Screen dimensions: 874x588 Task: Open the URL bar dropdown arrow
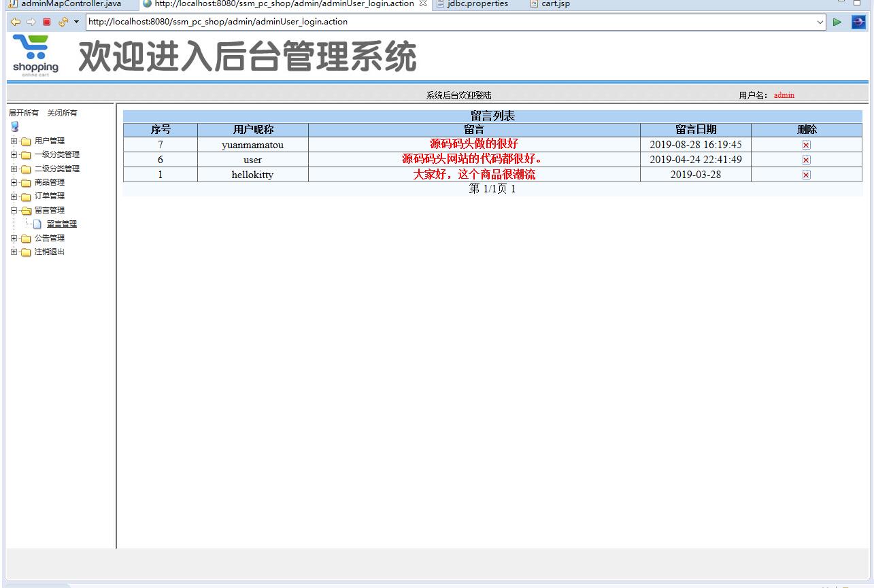pos(821,21)
